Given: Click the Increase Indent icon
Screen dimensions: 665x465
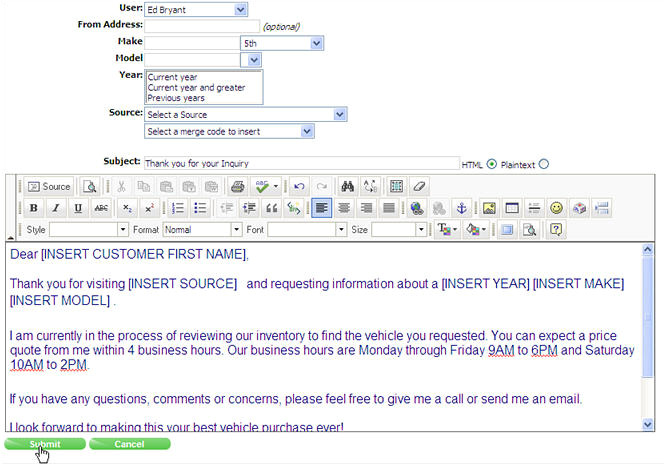Looking at the screenshot, I should click(x=249, y=208).
